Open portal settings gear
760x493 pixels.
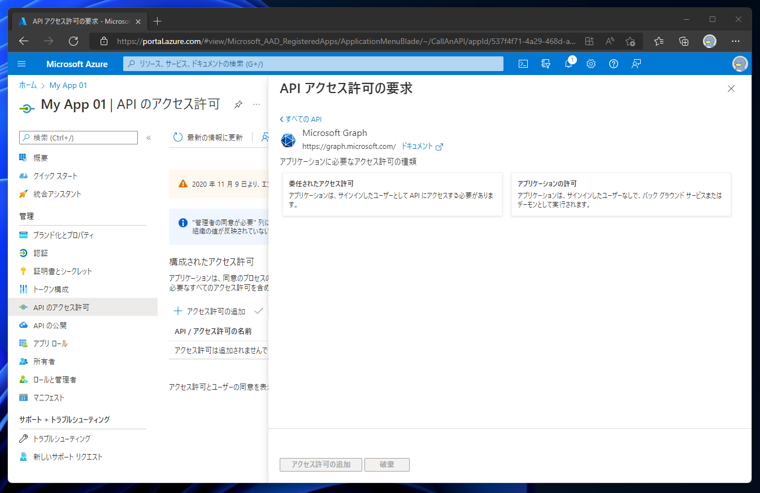click(591, 64)
